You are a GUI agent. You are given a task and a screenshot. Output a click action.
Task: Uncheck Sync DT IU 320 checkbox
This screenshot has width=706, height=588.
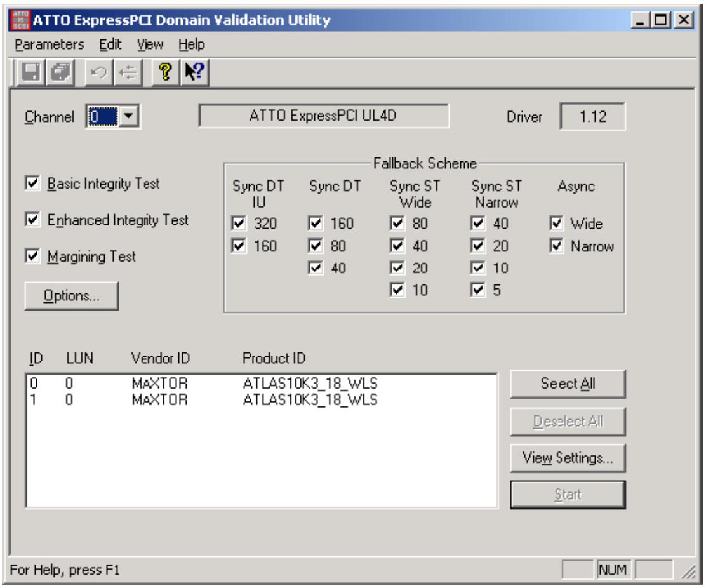pos(239,223)
